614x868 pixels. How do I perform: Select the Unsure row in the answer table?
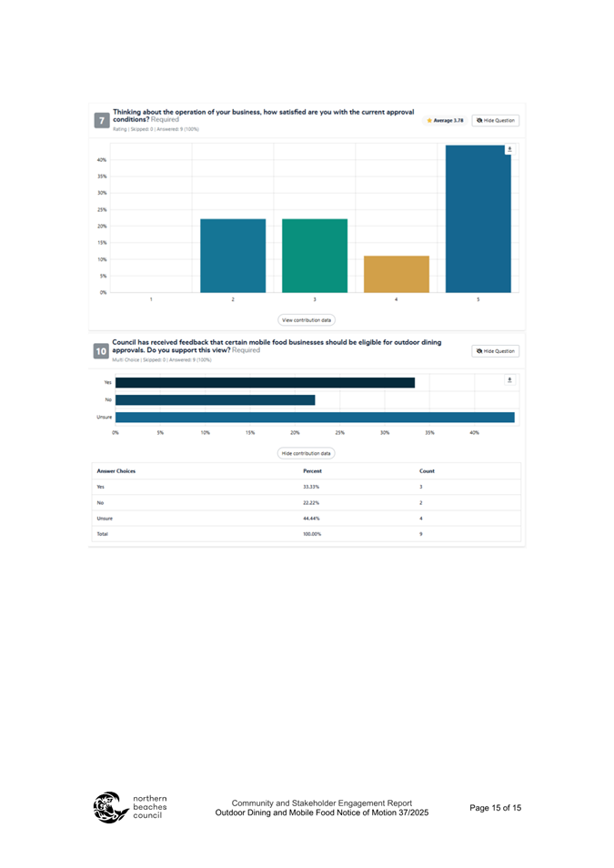[307, 517]
